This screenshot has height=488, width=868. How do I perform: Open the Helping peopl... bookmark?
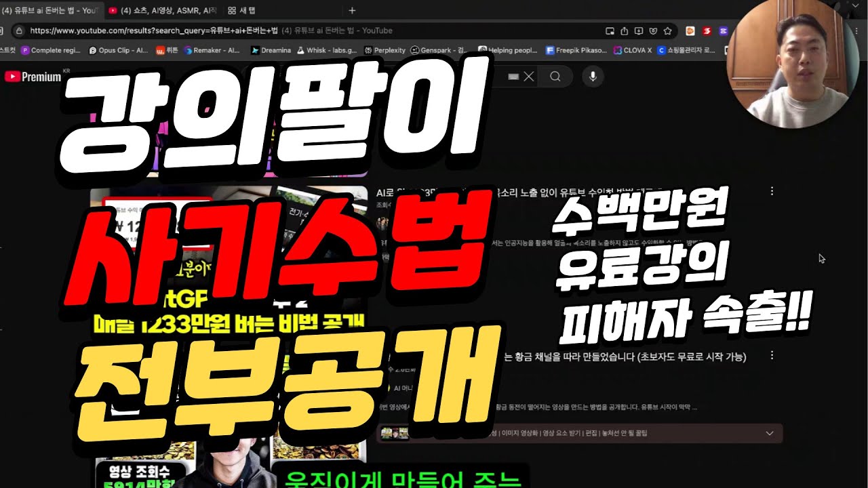click(x=508, y=50)
